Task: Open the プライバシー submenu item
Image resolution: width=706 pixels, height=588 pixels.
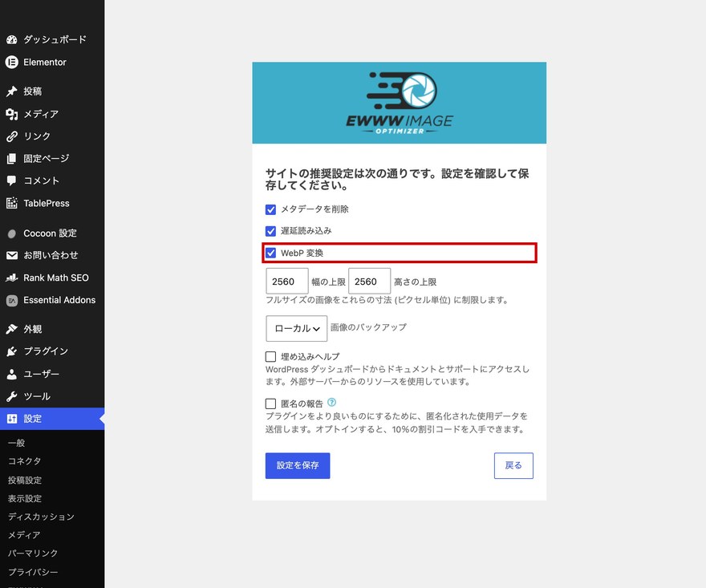Action: click(33, 572)
